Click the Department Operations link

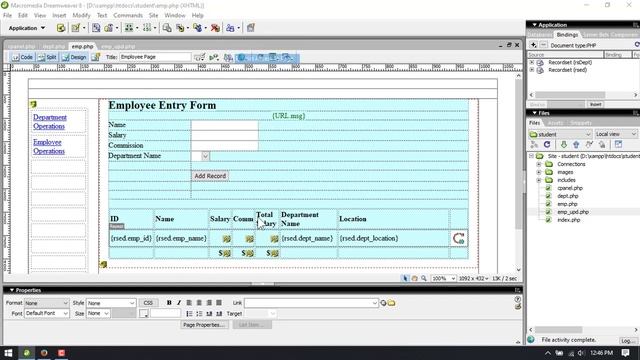[x=50, y=122]
